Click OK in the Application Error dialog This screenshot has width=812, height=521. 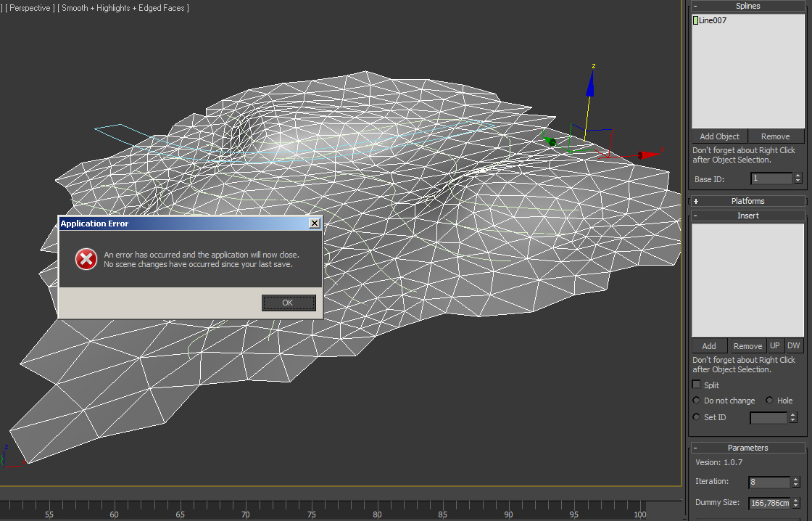[x=289, y=303]
